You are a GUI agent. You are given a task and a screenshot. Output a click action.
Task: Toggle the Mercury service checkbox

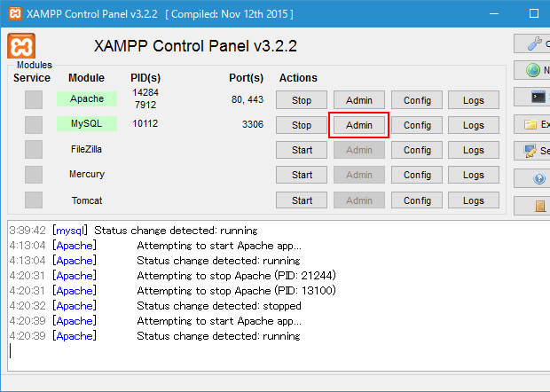(34, 175)
